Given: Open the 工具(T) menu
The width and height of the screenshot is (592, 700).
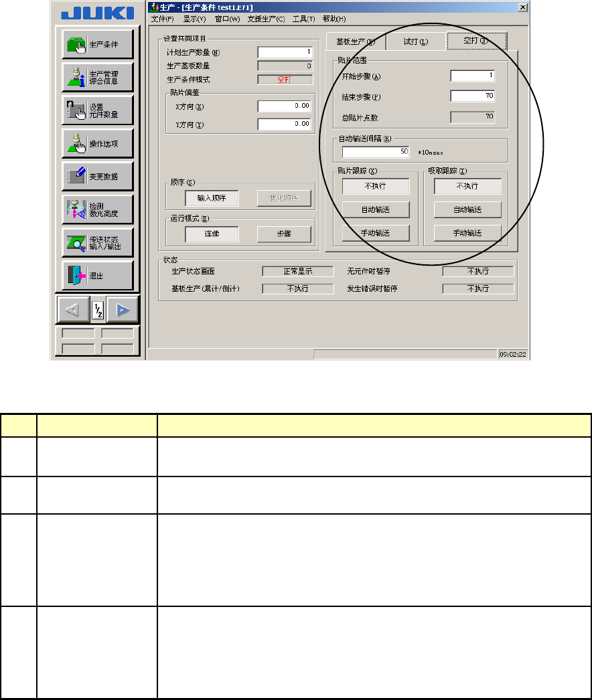Looking at the screenshot, I should pos(303,19).
